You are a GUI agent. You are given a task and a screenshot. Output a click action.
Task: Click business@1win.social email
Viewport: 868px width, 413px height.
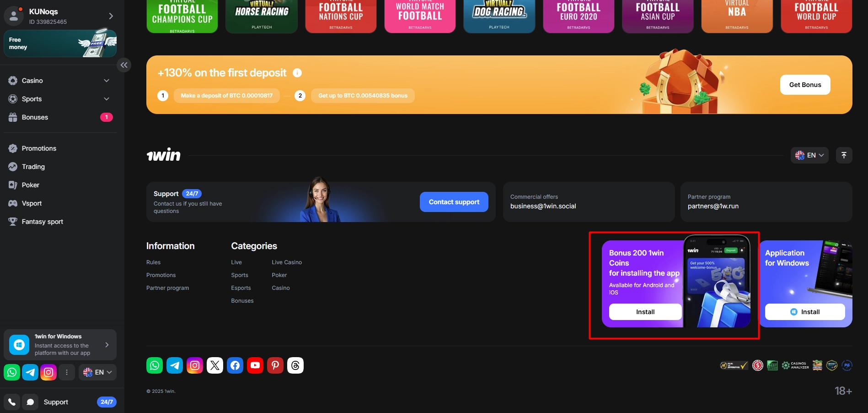click(543, 206)
